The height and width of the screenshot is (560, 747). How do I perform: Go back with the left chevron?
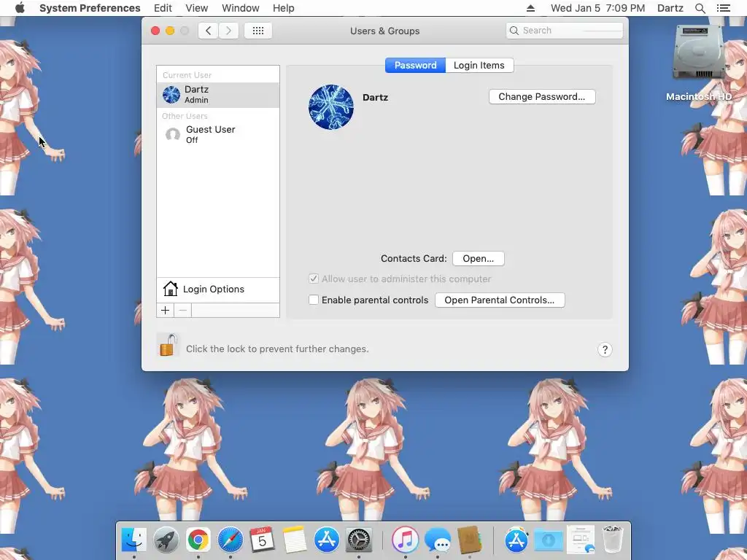208,31
